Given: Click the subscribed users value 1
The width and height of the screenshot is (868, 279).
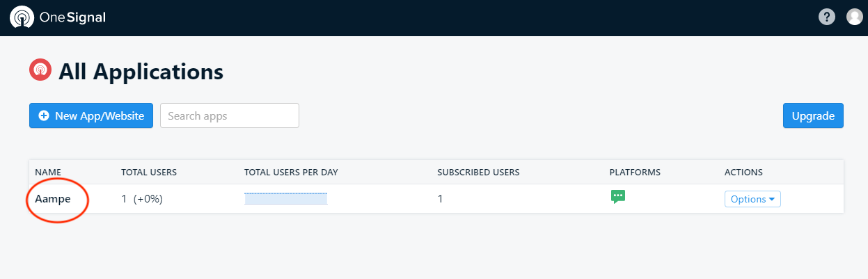Looking at the screenshot, I should pyautogui.click(x=440, y=199).
